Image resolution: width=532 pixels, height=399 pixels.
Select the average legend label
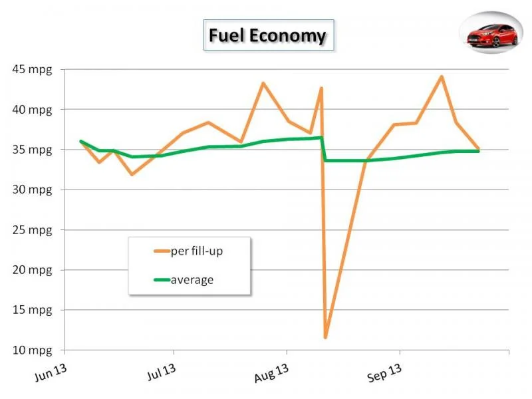[x=192, y=280]
